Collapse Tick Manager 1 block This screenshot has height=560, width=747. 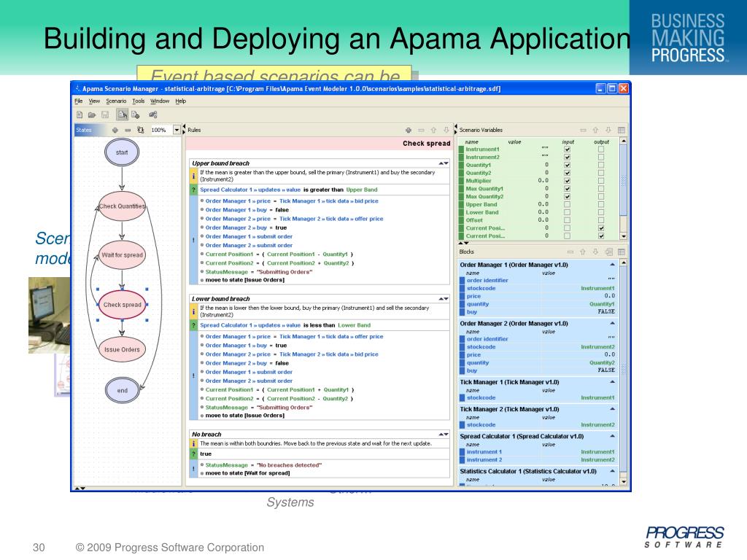(x=612, y=382)
